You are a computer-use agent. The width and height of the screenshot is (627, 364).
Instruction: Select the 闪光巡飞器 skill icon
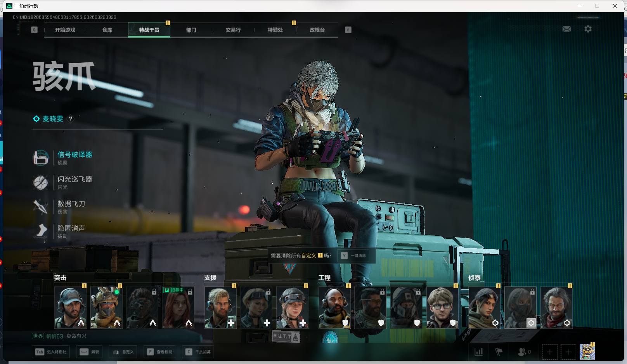pos(41,182)
